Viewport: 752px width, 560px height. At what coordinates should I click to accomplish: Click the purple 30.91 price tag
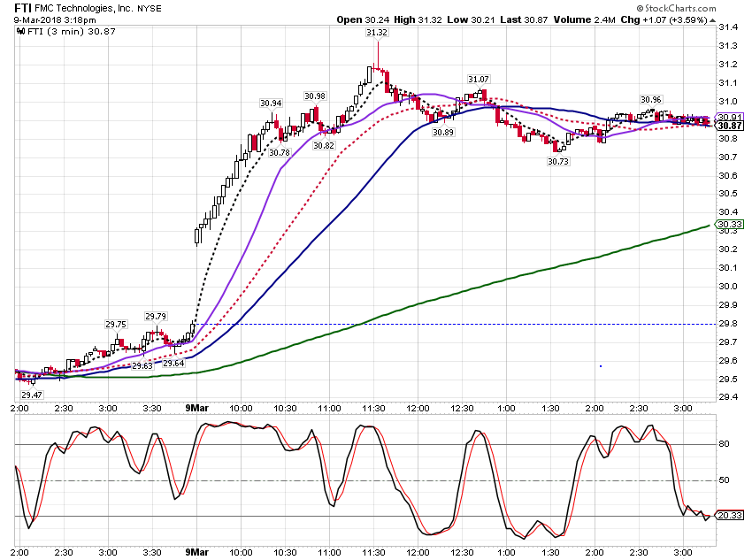[729, 117]
